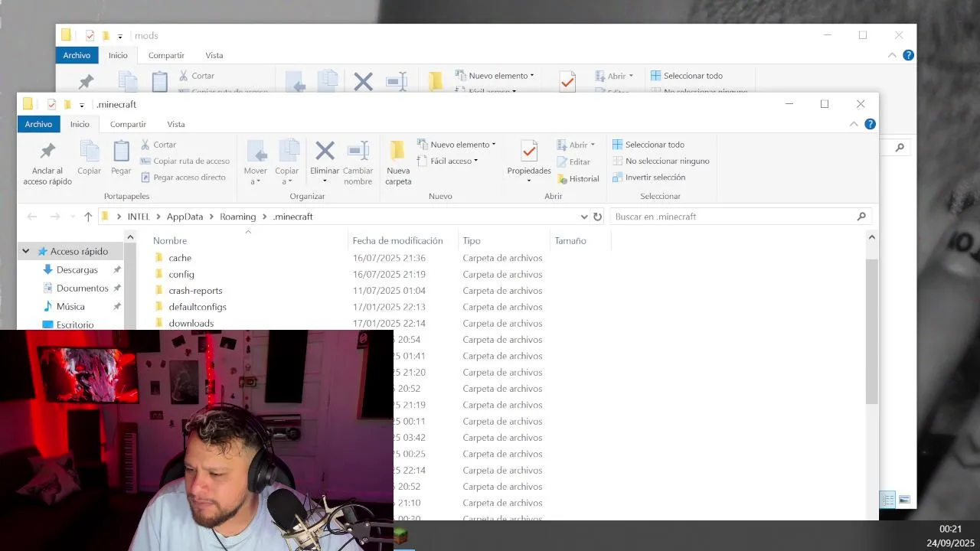The width and height of the screenshot is (980, 551).
Task: Click the search magnifier in mods window
Action: click(900, 148)
